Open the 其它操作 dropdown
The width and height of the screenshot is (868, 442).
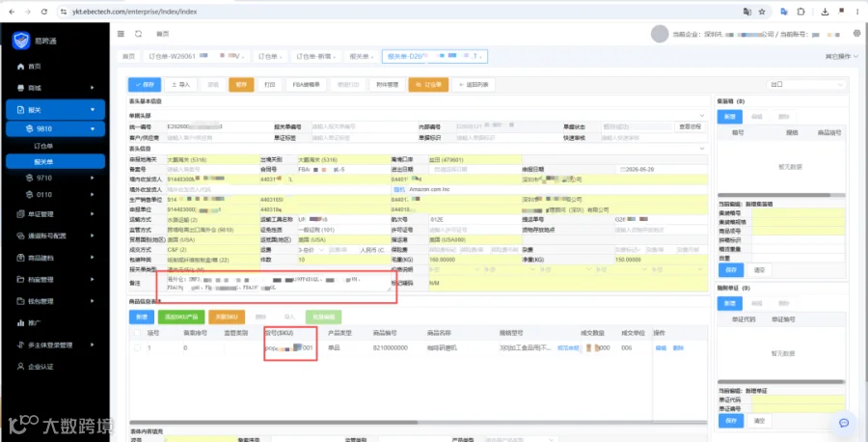pos(841,57)
